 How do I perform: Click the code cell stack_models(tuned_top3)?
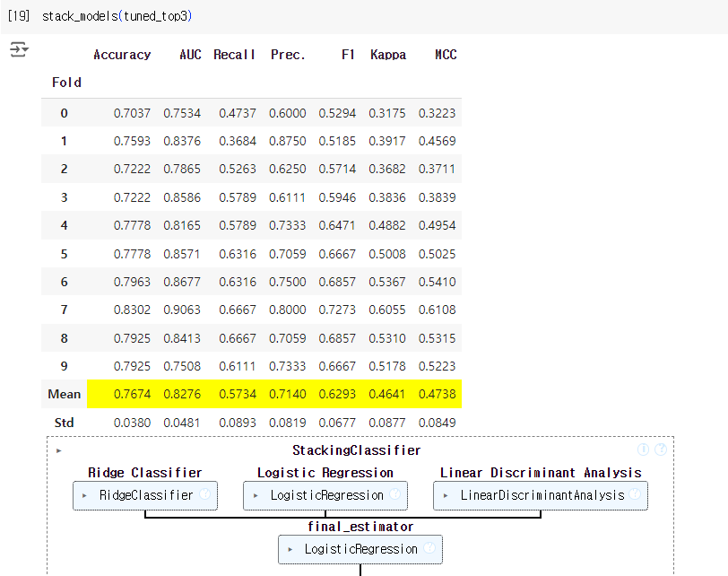coord(117,16)
